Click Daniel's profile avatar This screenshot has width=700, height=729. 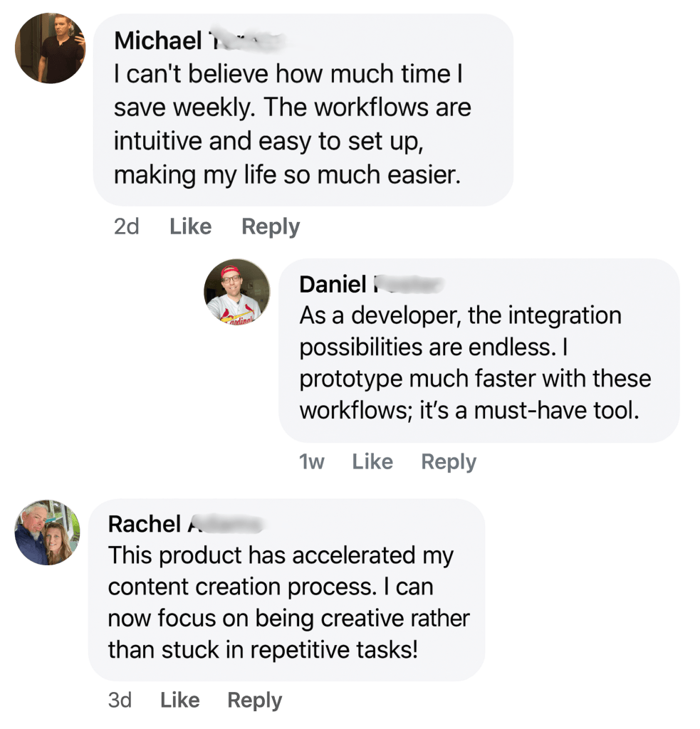[x=237, y=292]
